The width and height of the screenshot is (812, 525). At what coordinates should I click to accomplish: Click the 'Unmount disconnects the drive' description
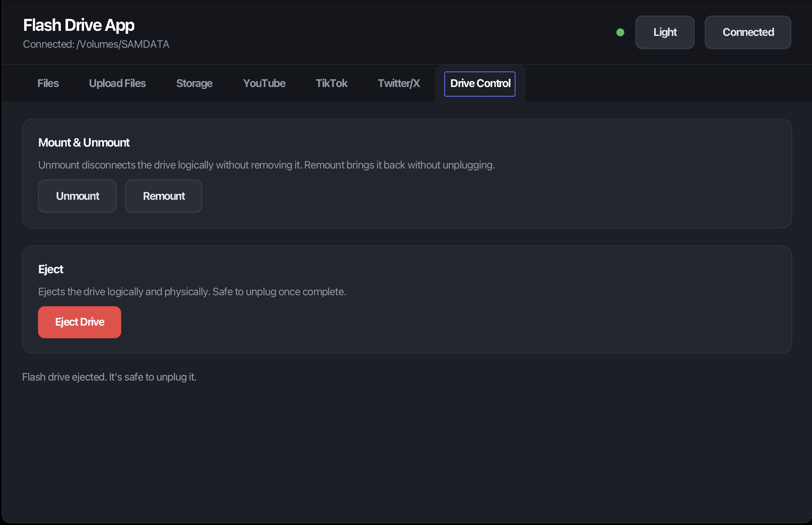click(x=266, y=165)
